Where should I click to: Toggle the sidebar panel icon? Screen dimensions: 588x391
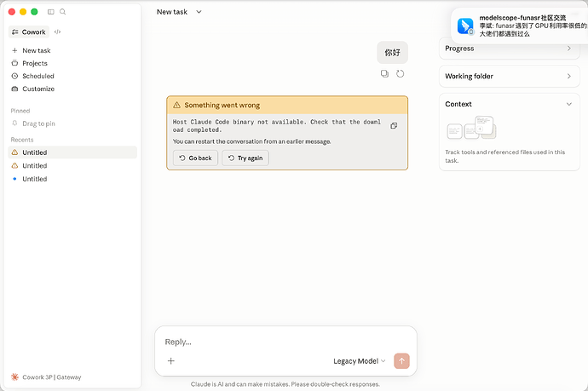point(50,12)
